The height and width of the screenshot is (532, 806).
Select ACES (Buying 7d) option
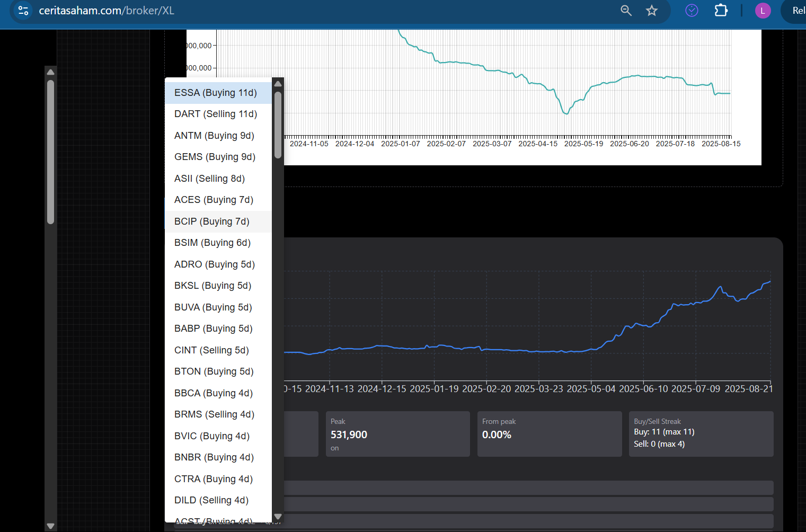[x=218, y=200]
